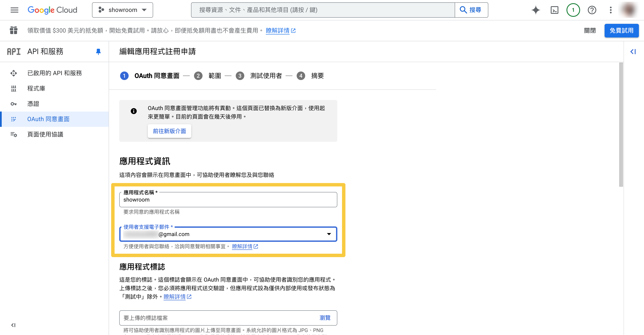644x335 pixels.
Task: Open 頁面使用協議 sidebar item
Action: coord(45,134)
